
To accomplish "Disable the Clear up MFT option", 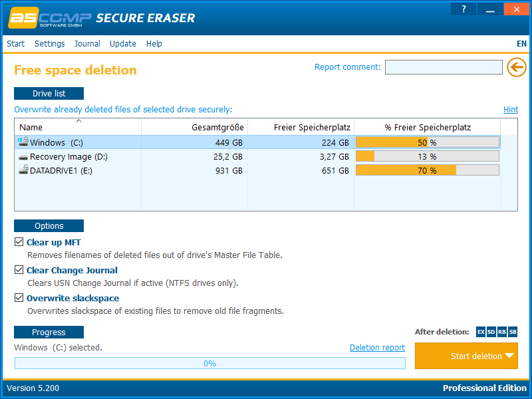I will tap(19, 241).
